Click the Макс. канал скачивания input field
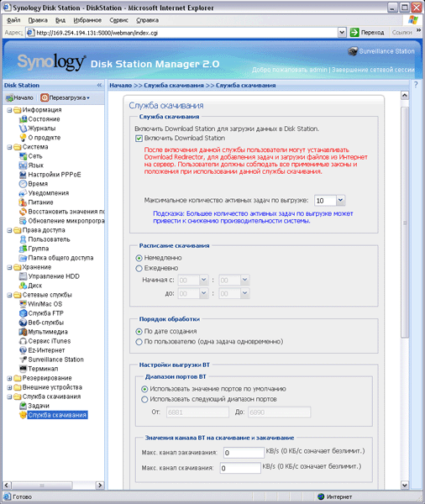This screenshot has height=504, width=425. [x=240, y=468]
